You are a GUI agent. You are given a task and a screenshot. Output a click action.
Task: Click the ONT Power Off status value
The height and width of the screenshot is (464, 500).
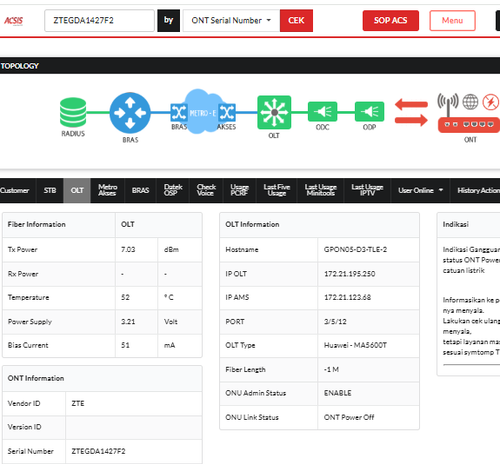[x=349, y=417]
